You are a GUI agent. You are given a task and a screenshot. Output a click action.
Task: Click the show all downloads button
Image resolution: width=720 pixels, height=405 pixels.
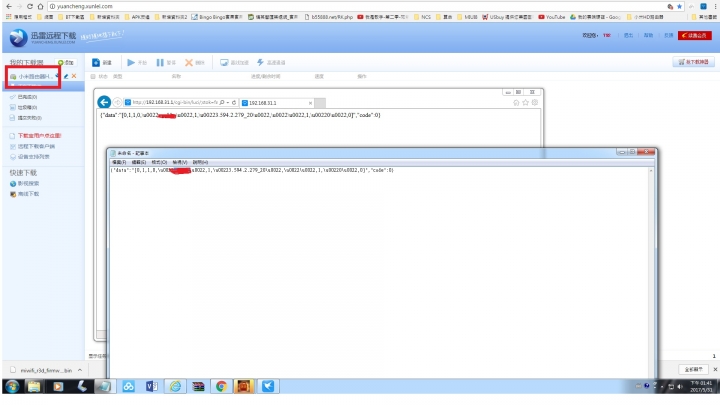693,369
